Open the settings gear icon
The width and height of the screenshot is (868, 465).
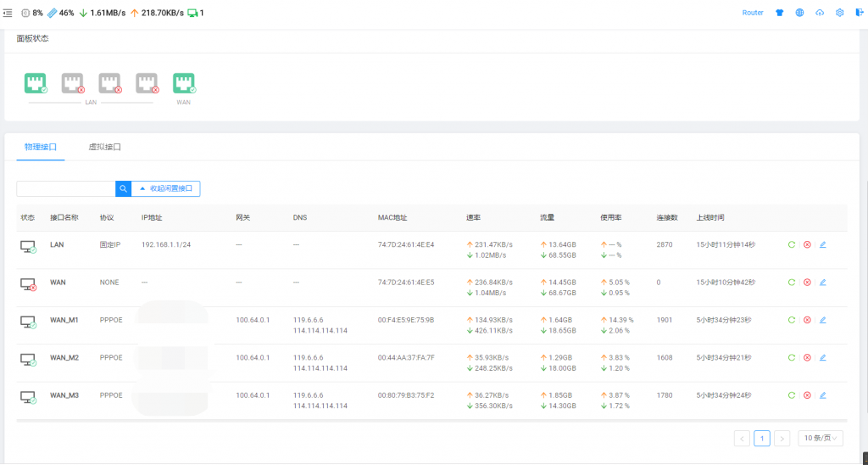pyautogui.click(x=840, y=13)
